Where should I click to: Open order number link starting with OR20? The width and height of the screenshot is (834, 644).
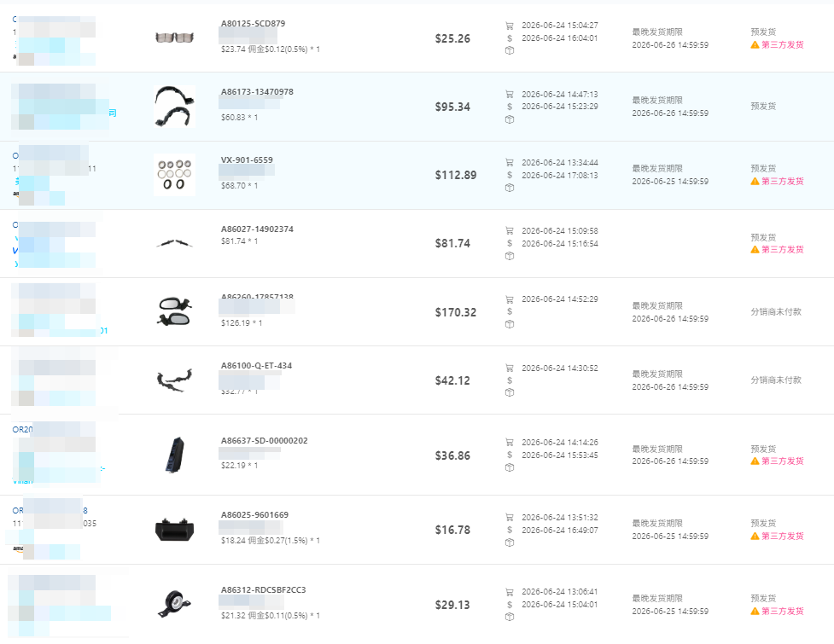22,429
